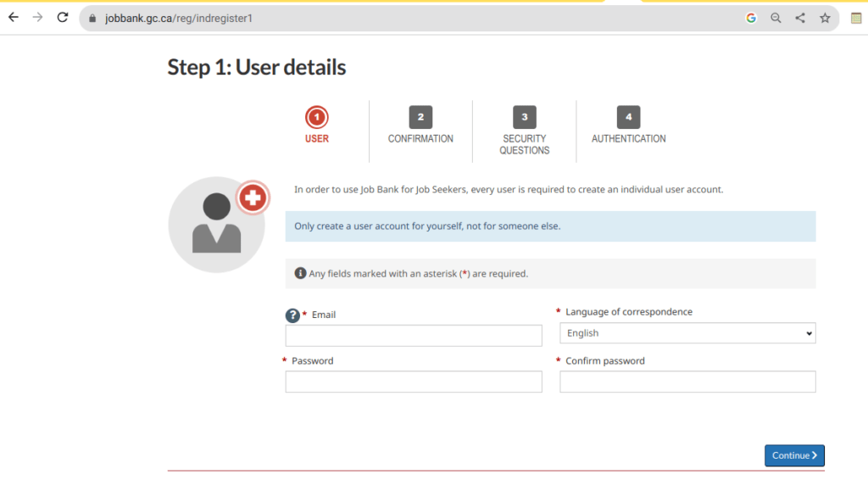Open Language of correspondence dropdown
Image resolution: width=868 pixels, height=485 pixels.
687,333
